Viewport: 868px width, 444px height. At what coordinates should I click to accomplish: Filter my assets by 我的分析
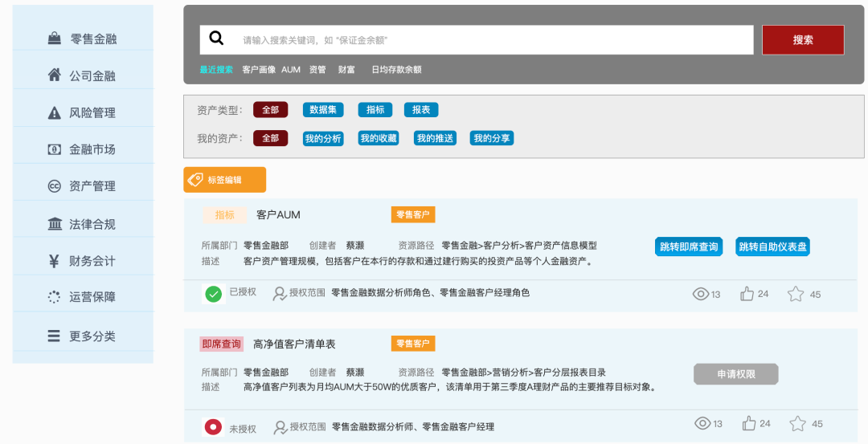point(323,138)
